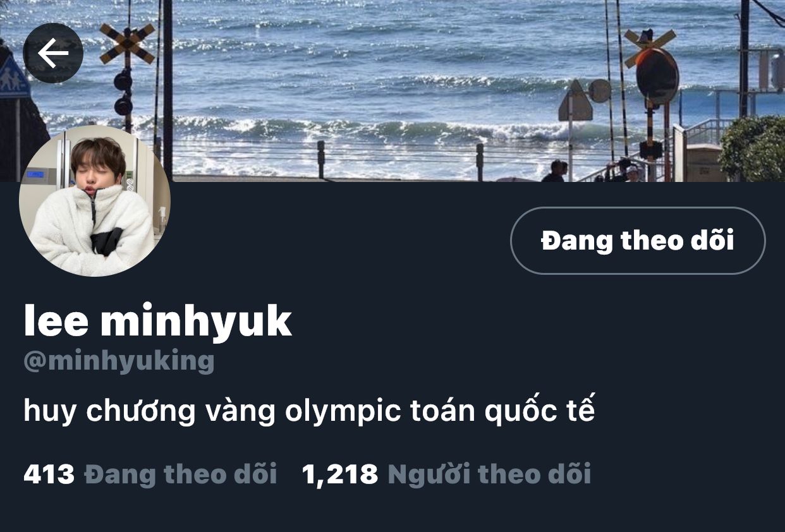Open the 413 following count
This screenshot has width=785, height=532.
49,474
